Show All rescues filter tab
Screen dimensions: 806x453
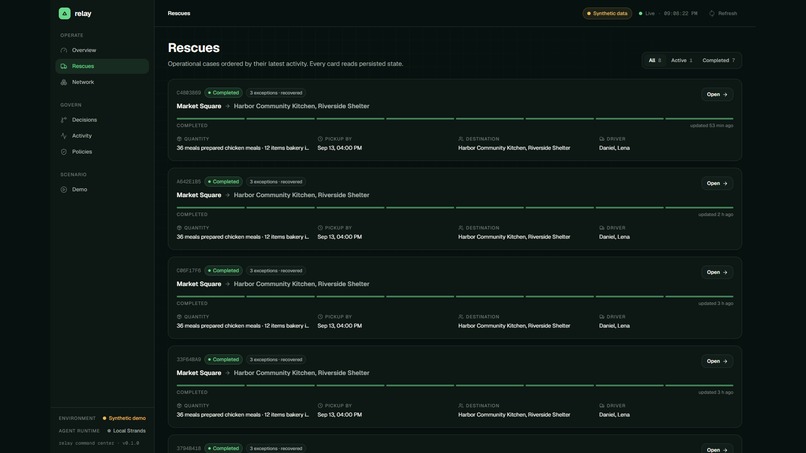coord(654,61)
